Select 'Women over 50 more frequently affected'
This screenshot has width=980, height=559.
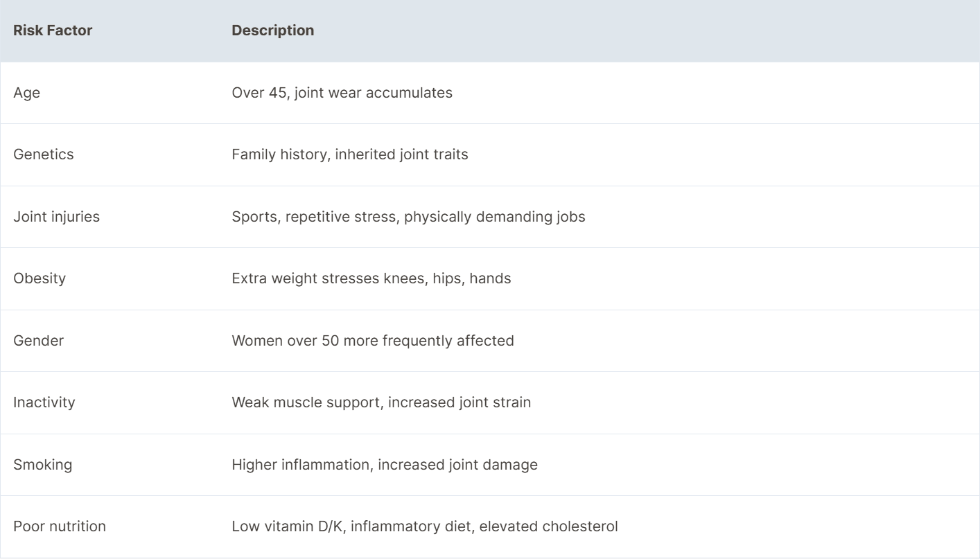click(x=373, y=341)
